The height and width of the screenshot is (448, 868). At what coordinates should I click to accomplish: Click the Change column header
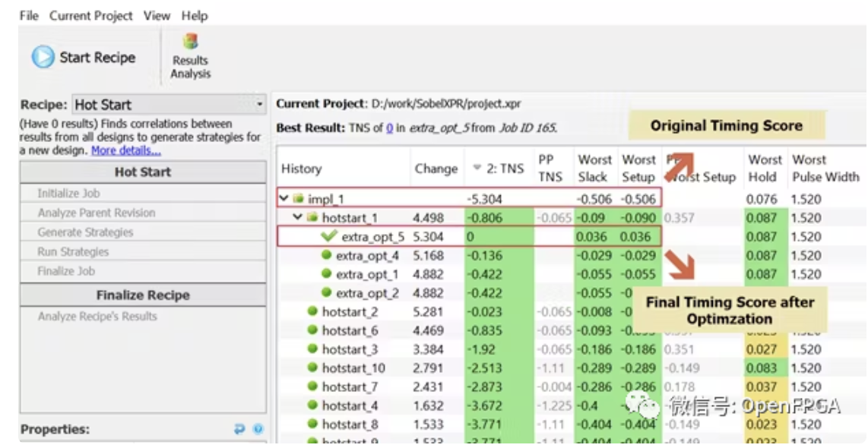tap(436, 169)
